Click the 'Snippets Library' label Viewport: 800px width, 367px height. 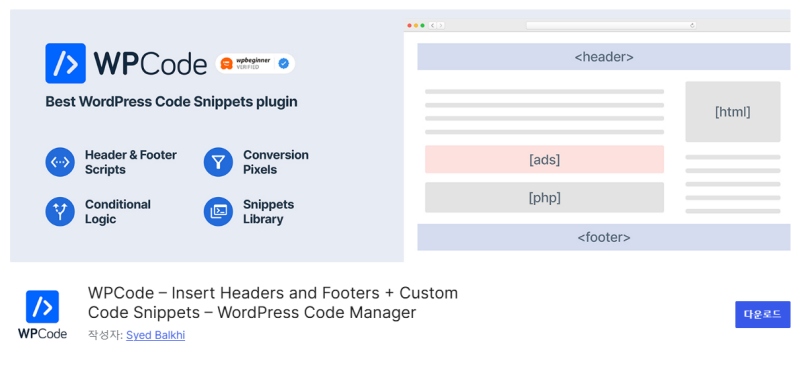(x=268, y=211)
